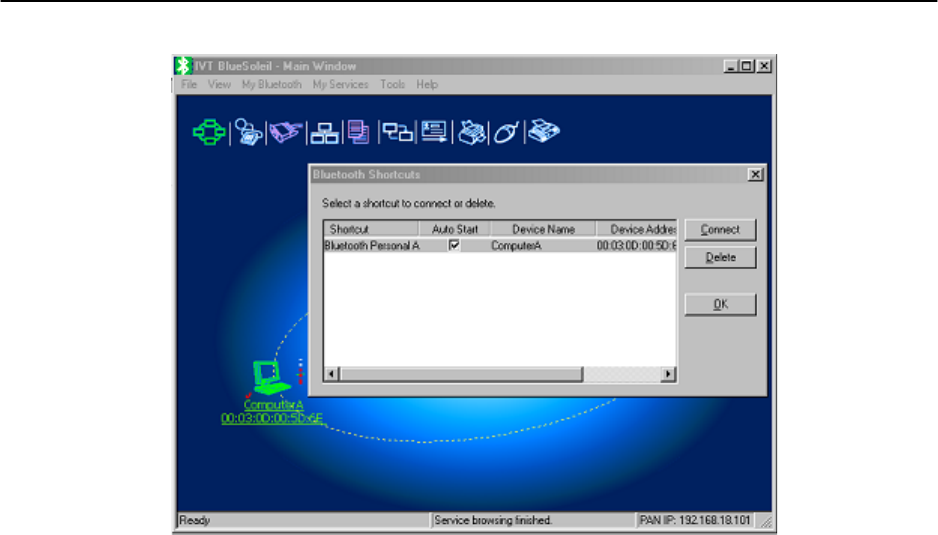The height and width of the screenshot is (535, 938).
Task: Select the green ComputerA device icon
Action: (x=270, y=378)
